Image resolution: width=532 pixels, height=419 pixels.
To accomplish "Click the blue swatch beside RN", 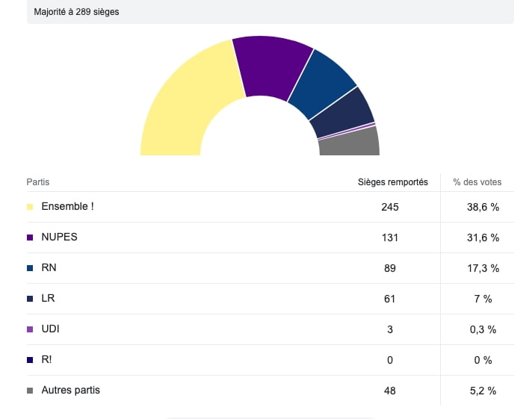I will 30,268.
